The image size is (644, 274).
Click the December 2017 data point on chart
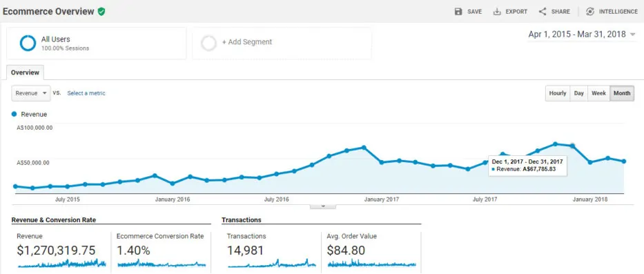pyautogui.click(x=572, y=146)
